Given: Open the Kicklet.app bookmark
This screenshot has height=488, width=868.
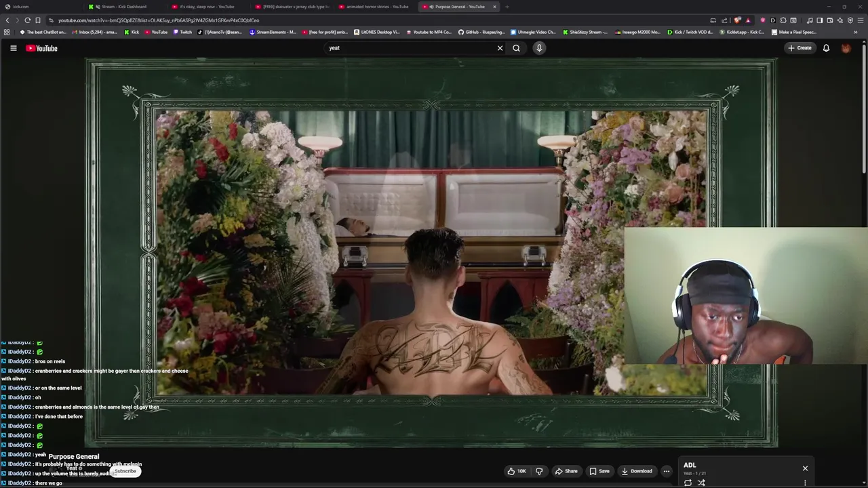Looking at the screenshot, I should click(743, 32).
